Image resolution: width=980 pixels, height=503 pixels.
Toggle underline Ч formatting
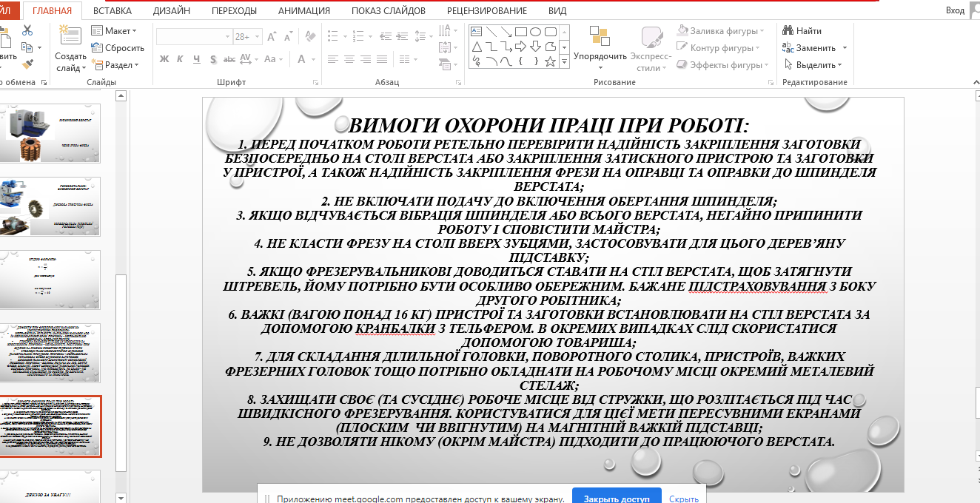196,59
